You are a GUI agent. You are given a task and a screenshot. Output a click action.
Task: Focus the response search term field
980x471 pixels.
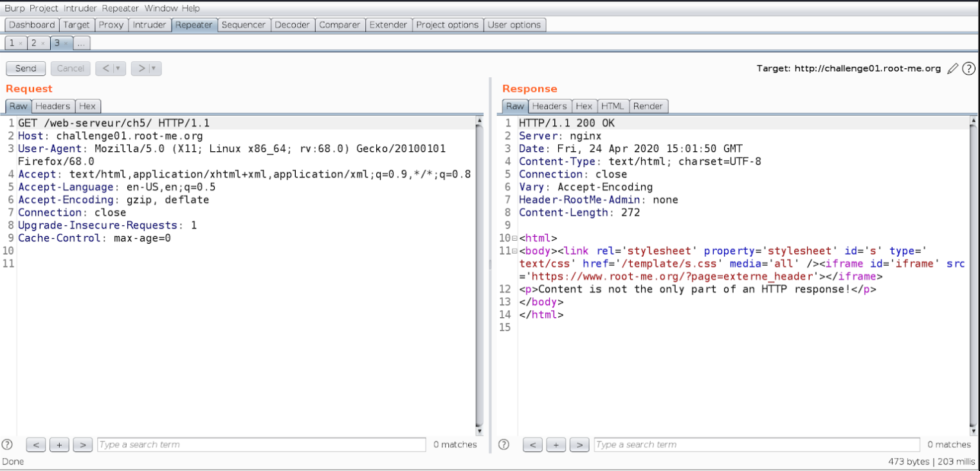click(x=756, y=445)
